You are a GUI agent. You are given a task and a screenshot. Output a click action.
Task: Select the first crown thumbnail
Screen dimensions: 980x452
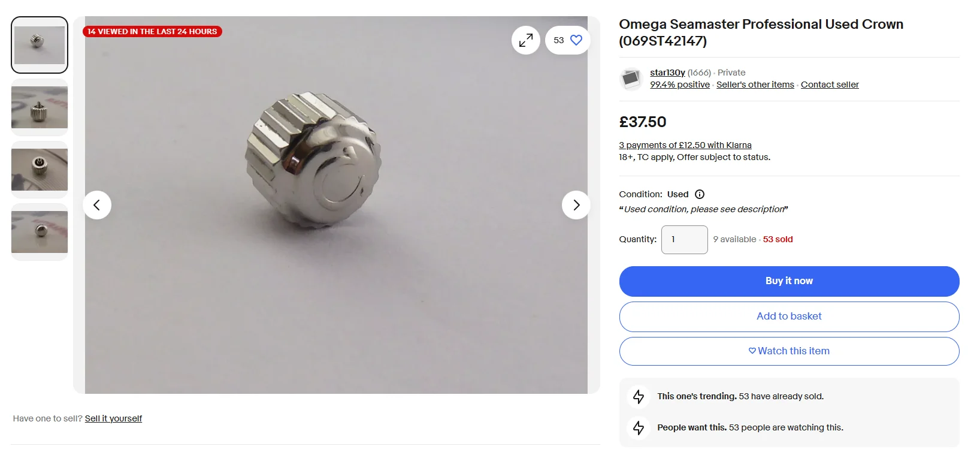pos(40,45)
